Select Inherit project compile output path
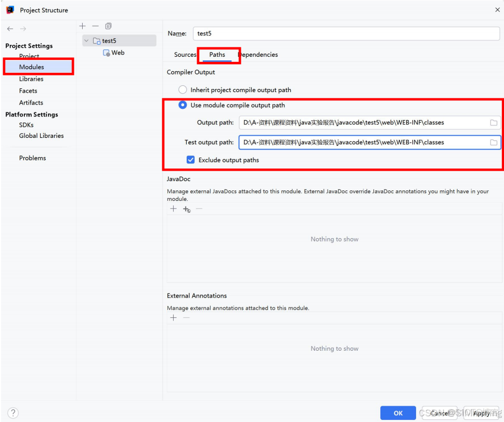 pos(183,89)
